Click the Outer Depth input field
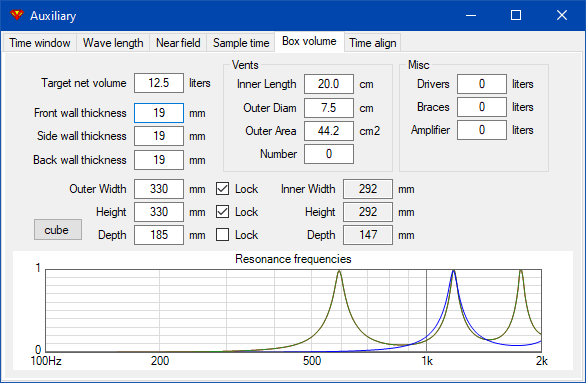 159,235
